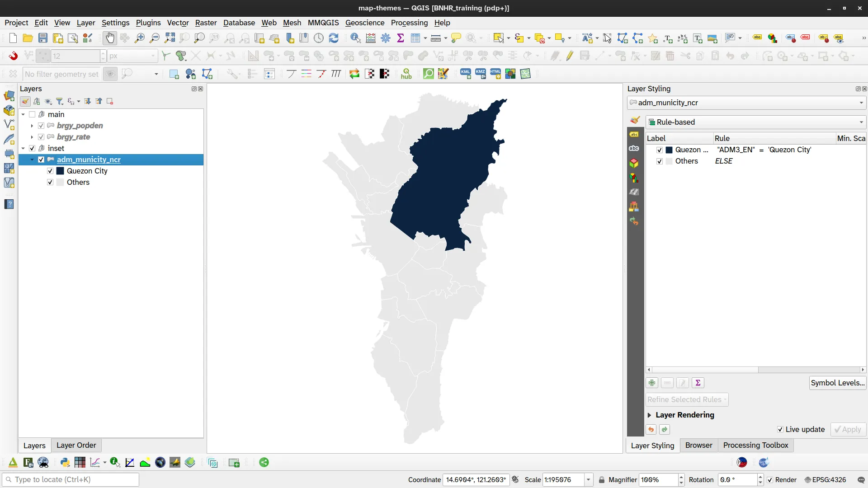Open the Identify Features tool

pos(355,38)
